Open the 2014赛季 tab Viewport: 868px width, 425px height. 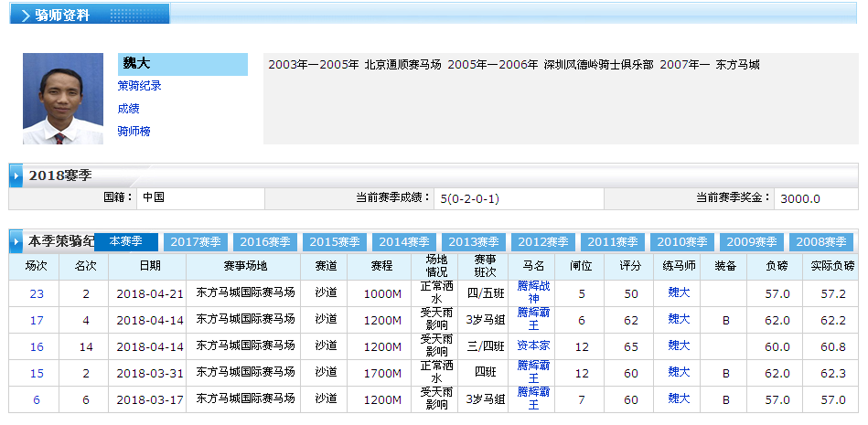pyautogui.click(x=404, y=242)
